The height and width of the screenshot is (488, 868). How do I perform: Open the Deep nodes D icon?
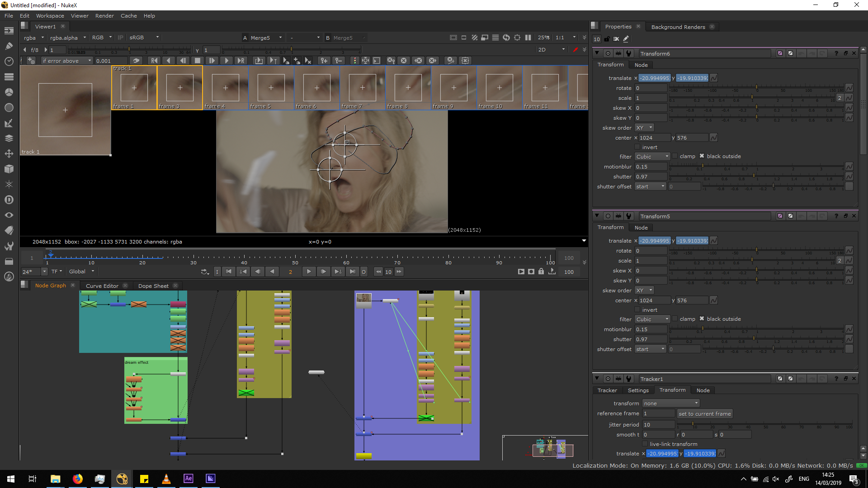(9, 200)
